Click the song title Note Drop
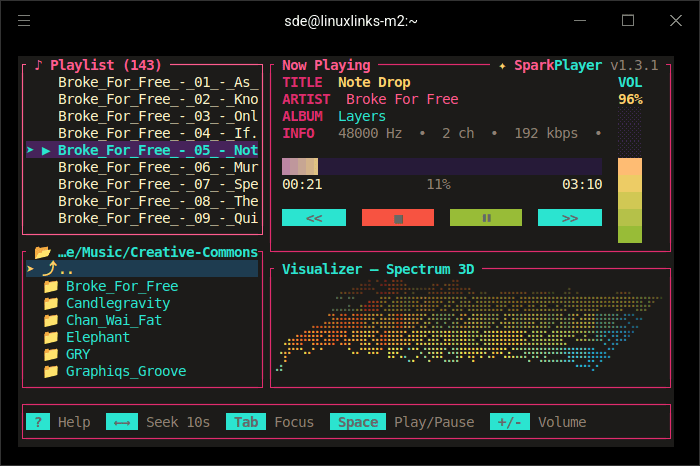The width and height of the screenshot is (700, 466). (374, 82)
